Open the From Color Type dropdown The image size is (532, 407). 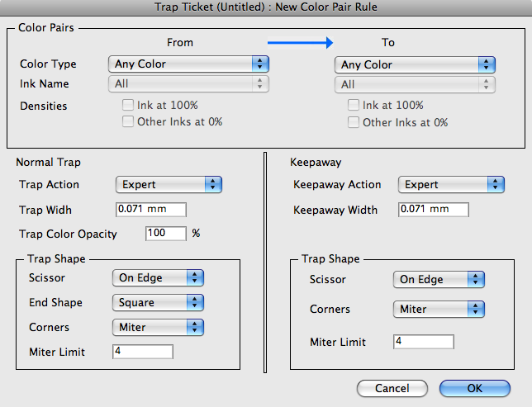coord(188,64)
